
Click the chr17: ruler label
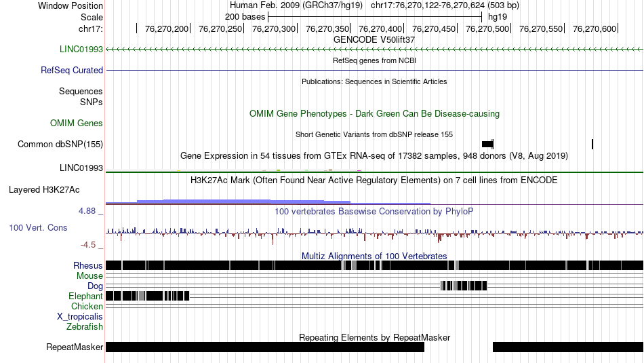(x=90, y=28)
